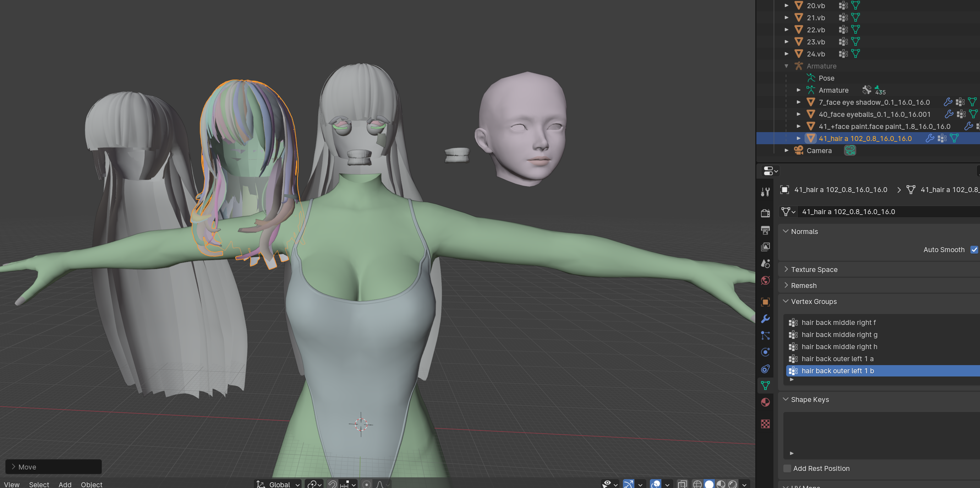The image size is (980, 488).
Task: Open the Texture properties tab
Action: 765,424
